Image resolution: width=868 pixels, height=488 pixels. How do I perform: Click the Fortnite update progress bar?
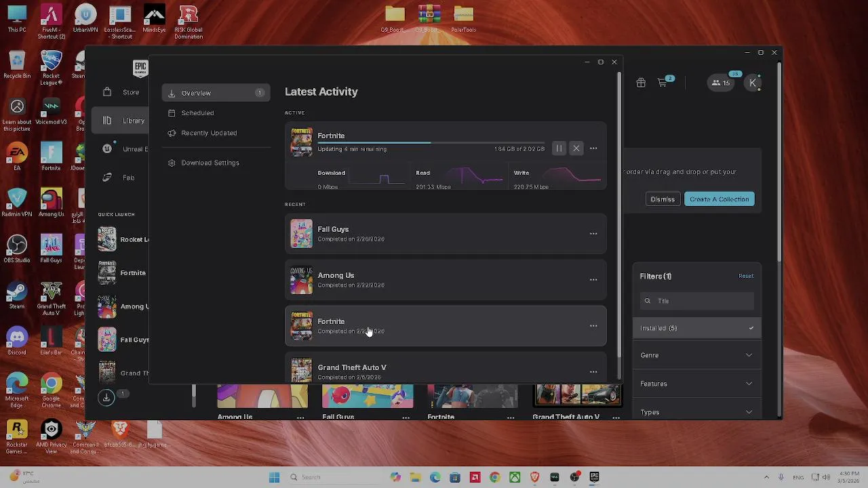[x=431, y=142]
